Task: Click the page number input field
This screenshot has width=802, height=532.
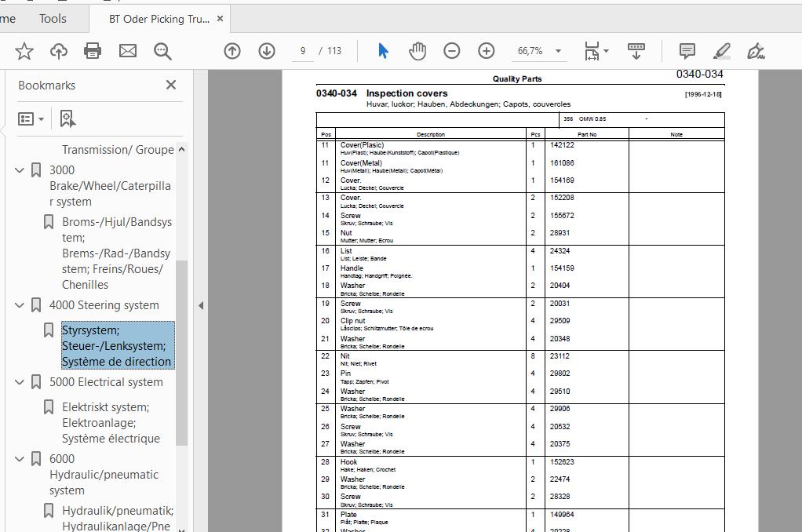Action: pos(302,51)
